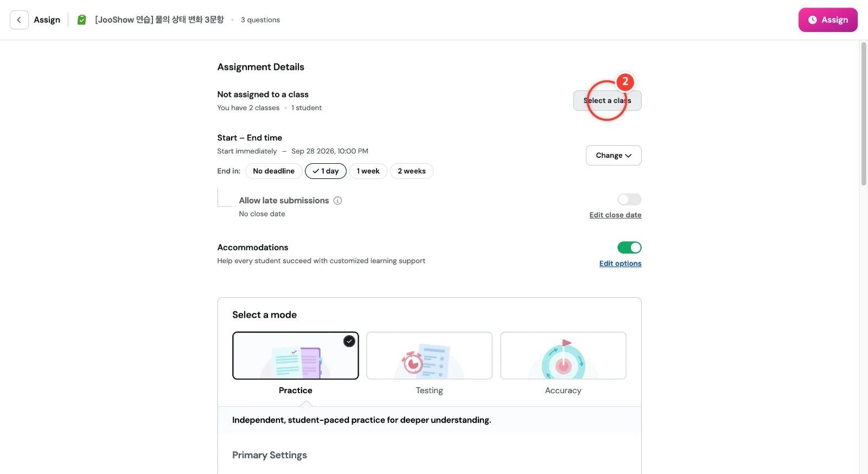Click the back arrow icon

pyautogui.click(x=19, y=20)
